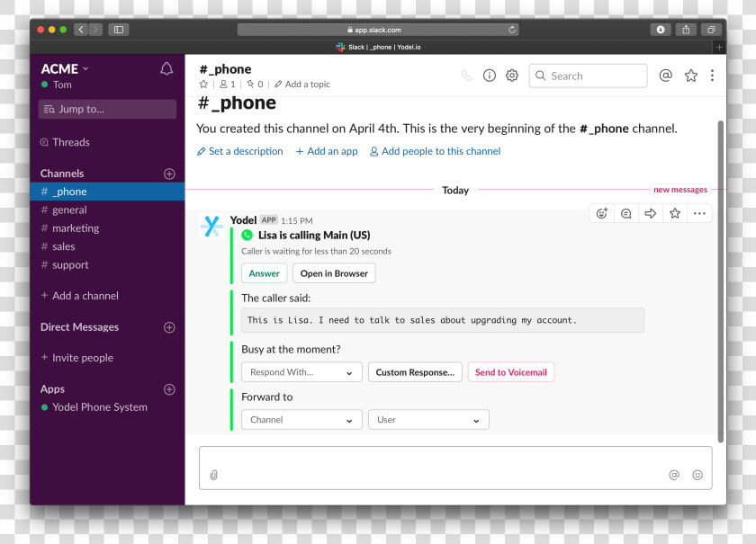Click the Yodel app avatar
Screen dimensions: 756x544
[x=211, y=226]
